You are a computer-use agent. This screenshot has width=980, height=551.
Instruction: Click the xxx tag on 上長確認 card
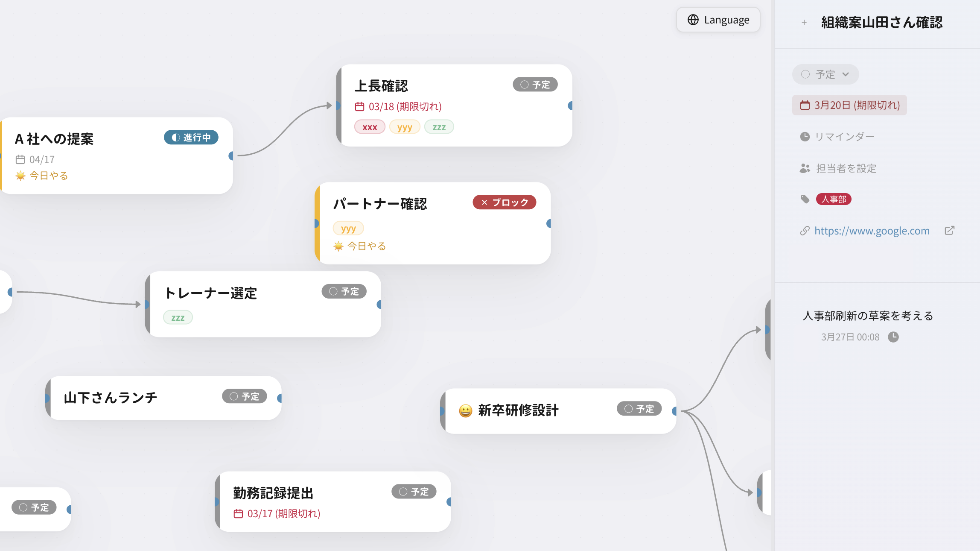coord(370,127)
